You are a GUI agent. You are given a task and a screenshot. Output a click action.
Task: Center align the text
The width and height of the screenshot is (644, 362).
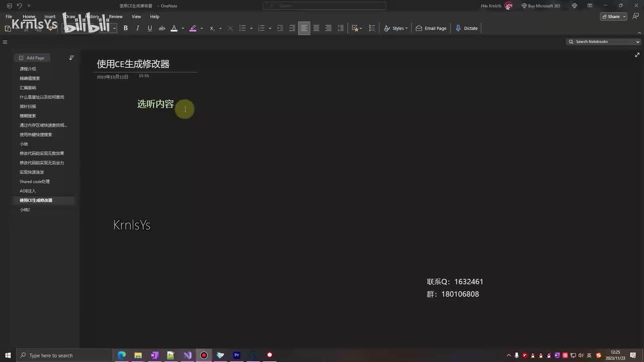pyautogui.click(x=316, y=28)
